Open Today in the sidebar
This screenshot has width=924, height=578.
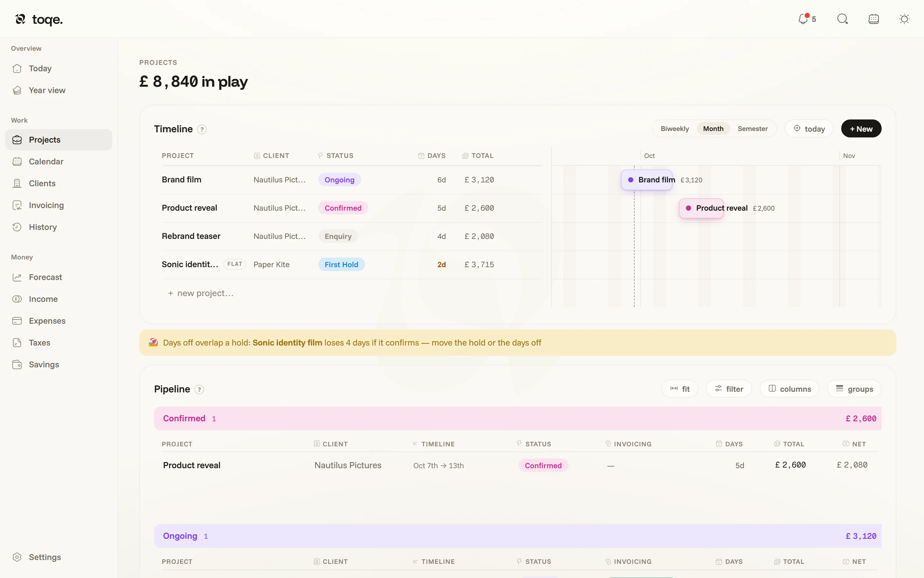[58, 68]
